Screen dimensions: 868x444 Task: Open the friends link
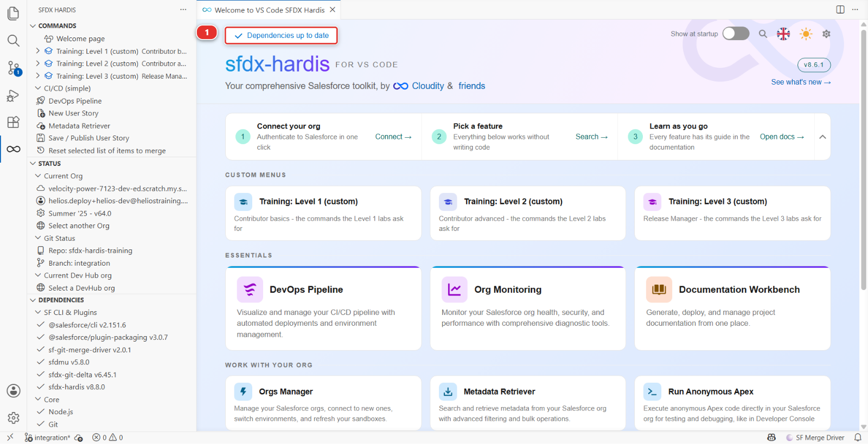pyautogui.click(x=471, y=86)
